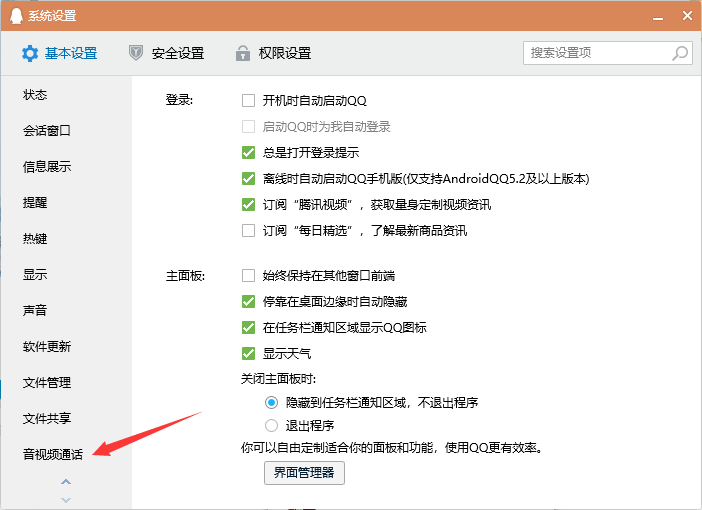Open 音视频通话 in the sidebar
Viewport: 702px width, 510px height.
[x=53, y=454]
